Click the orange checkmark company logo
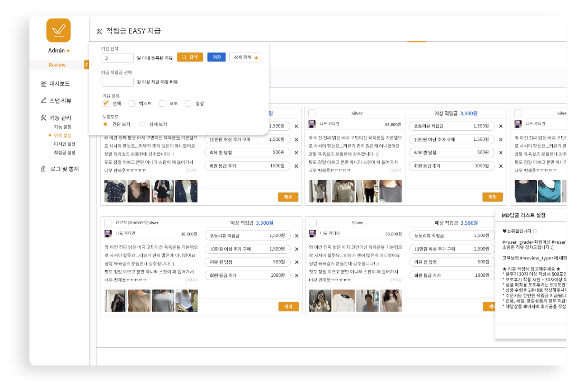This screenshot has width=579, height=392. 58,30
